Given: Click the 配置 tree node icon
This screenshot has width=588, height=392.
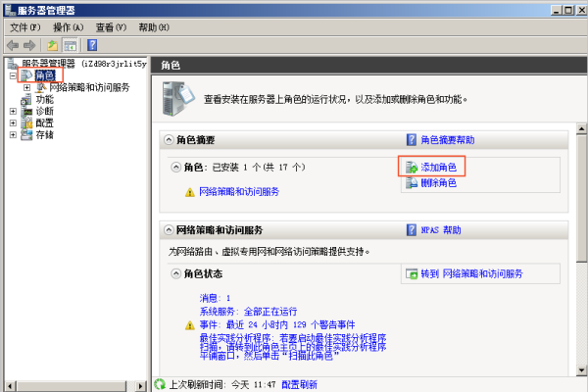Looking at the screenshot, I should 26,123.
